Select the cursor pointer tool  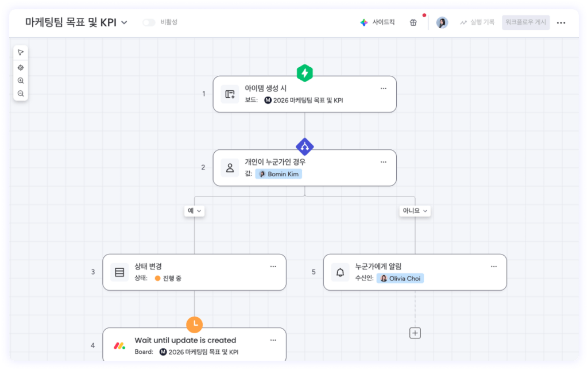click(21, 53)
